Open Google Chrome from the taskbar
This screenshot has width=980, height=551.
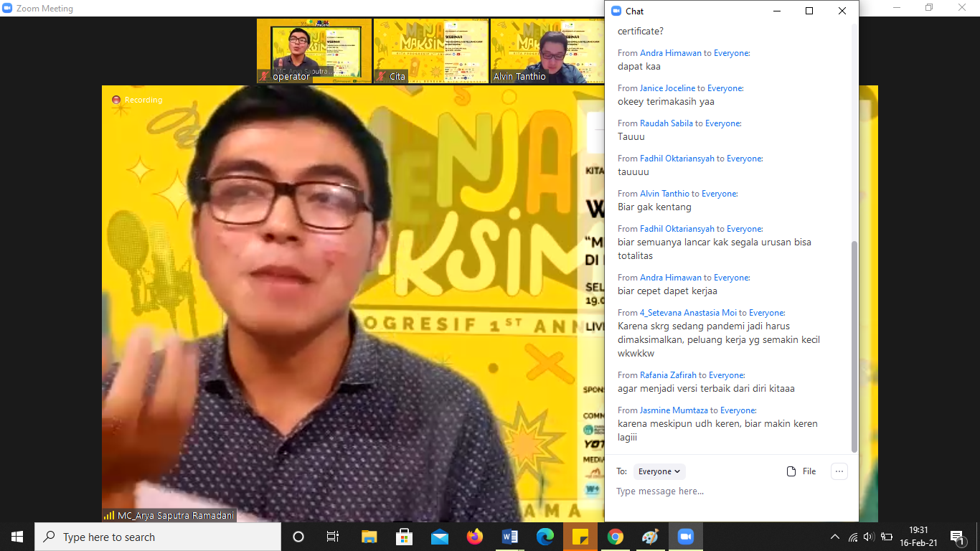pos(615,537)
